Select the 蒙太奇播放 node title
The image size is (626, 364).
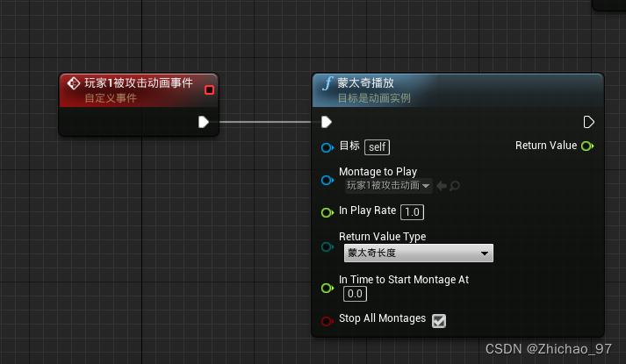366,83
